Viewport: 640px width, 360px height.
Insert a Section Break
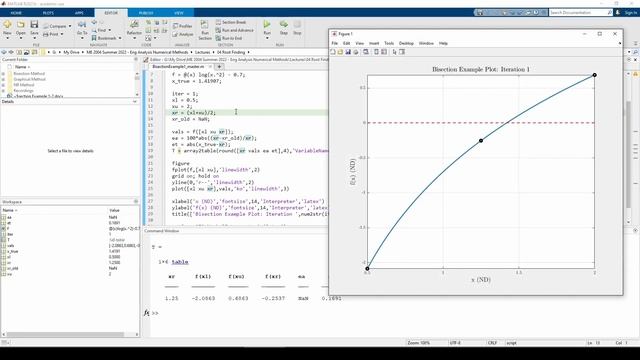pyautogui.click(x=231, y=22)
